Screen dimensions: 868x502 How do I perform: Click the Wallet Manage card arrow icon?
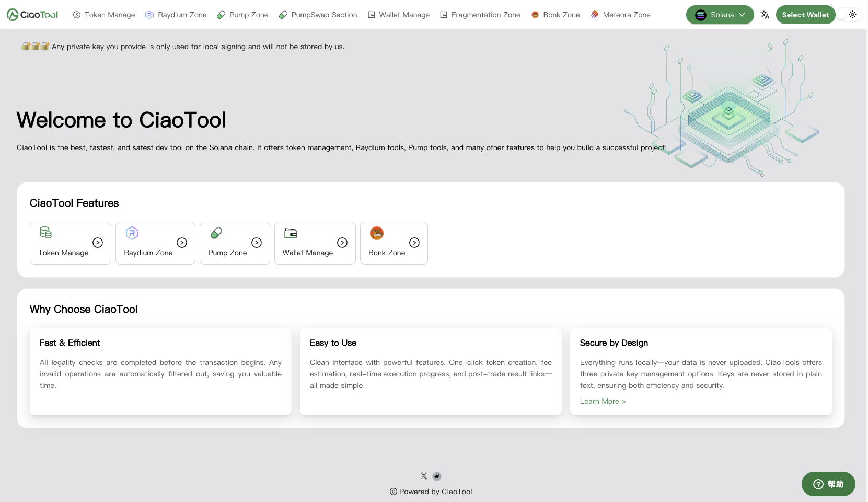(342, 243)
